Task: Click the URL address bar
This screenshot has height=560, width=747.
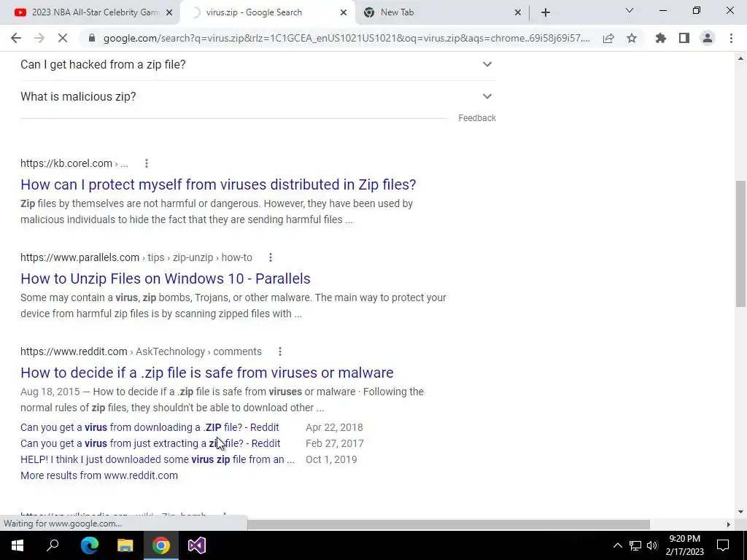Action: pos(347,38)
